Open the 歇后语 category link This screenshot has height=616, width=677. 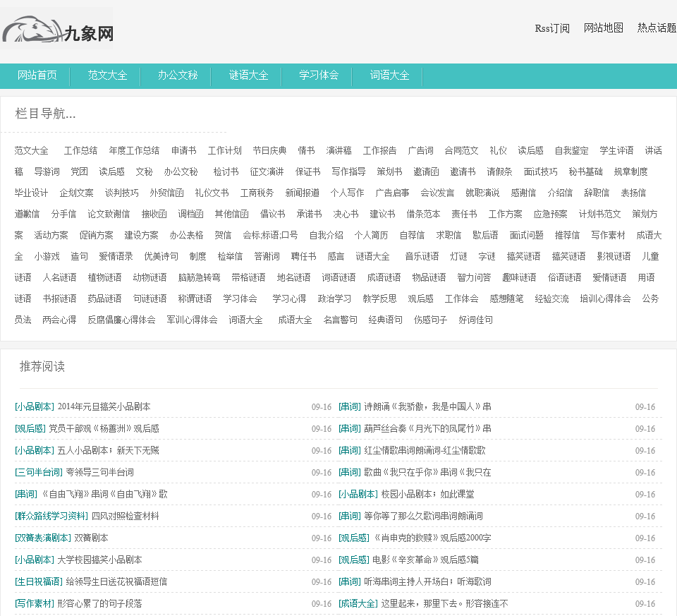click(x=485, y=235)
